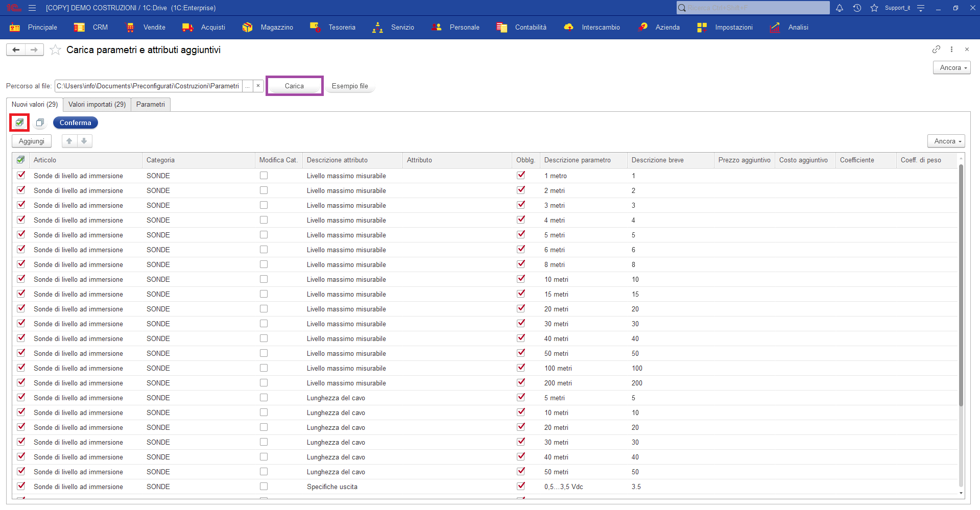Click the Aggiungi button
Screen dimensions: 980x510
[32, 141]
